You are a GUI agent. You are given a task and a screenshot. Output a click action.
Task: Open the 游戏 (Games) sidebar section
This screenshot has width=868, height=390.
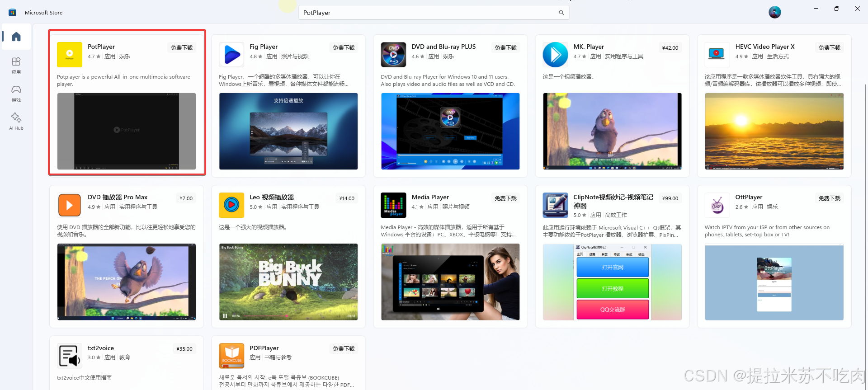click(16, 94)
